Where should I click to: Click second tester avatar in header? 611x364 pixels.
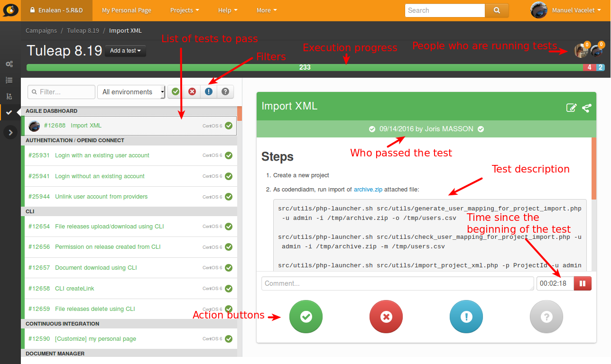pyautogui.click(x=597, y=50)
